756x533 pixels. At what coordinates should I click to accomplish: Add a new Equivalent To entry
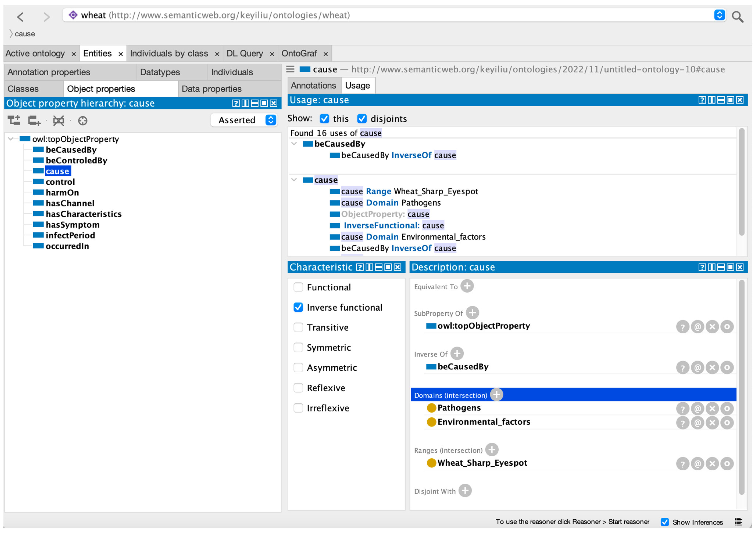(x=467, y=286)
